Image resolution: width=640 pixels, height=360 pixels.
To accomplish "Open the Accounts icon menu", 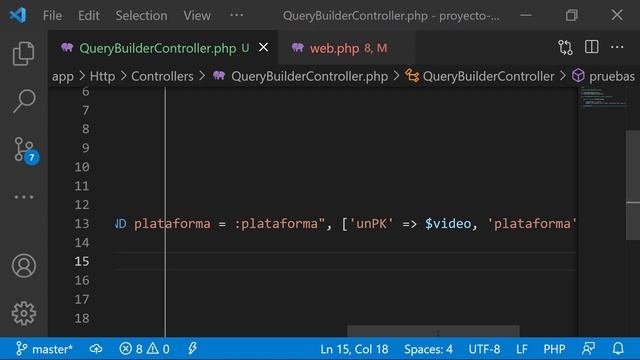I will click(x=24, y=266).
